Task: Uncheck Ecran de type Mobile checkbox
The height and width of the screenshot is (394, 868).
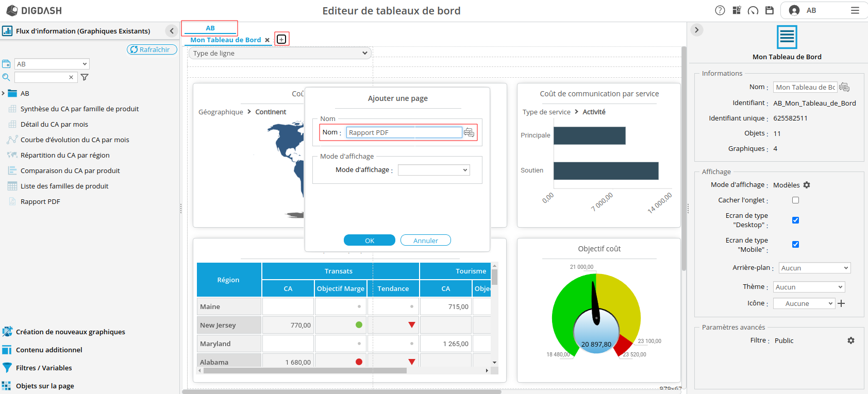Action: coord(795,245)
